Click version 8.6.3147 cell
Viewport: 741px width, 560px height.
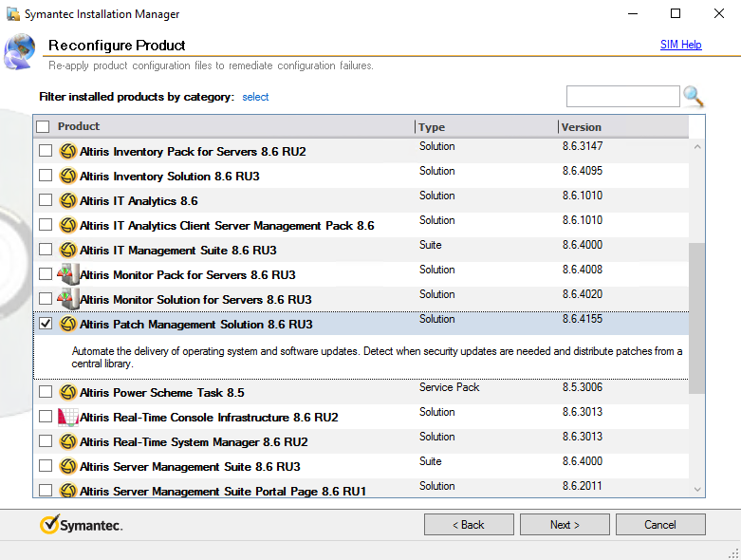coord(583,146)
